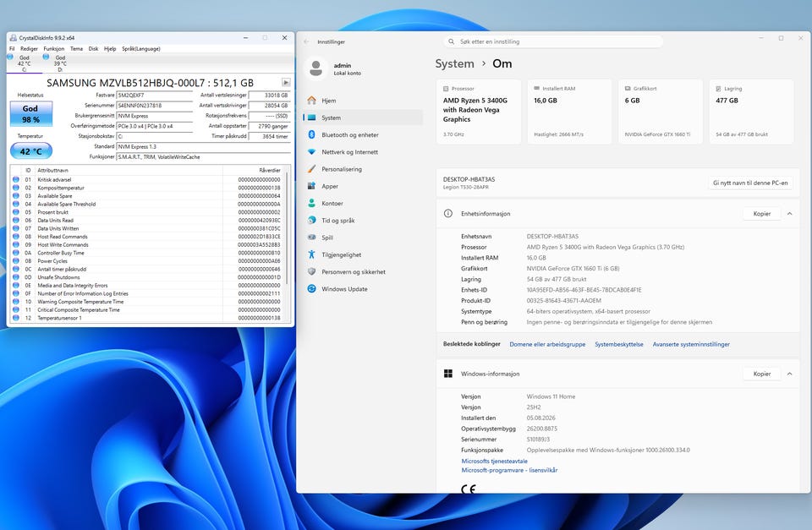Click the Overføringsmetode PCIe 3.0 x4 field
This screenshot has height=530, width=812.
[154, 126]
